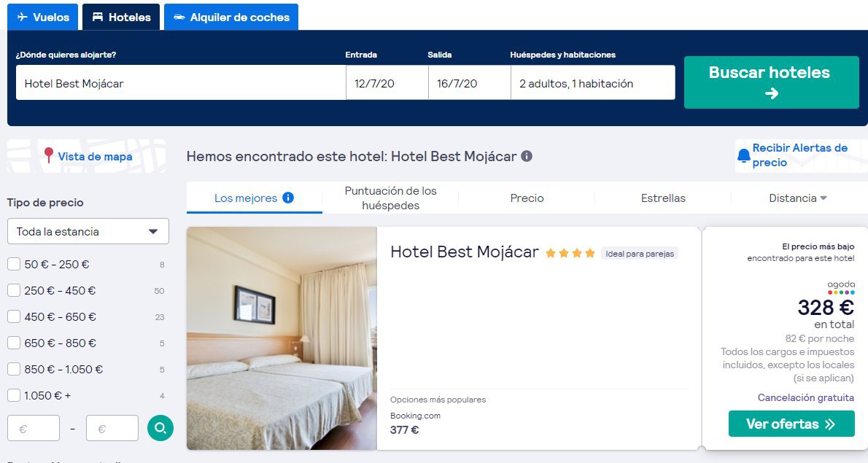Click the Buscar hoteles button

pyautogui.click(x=772, y=82)
